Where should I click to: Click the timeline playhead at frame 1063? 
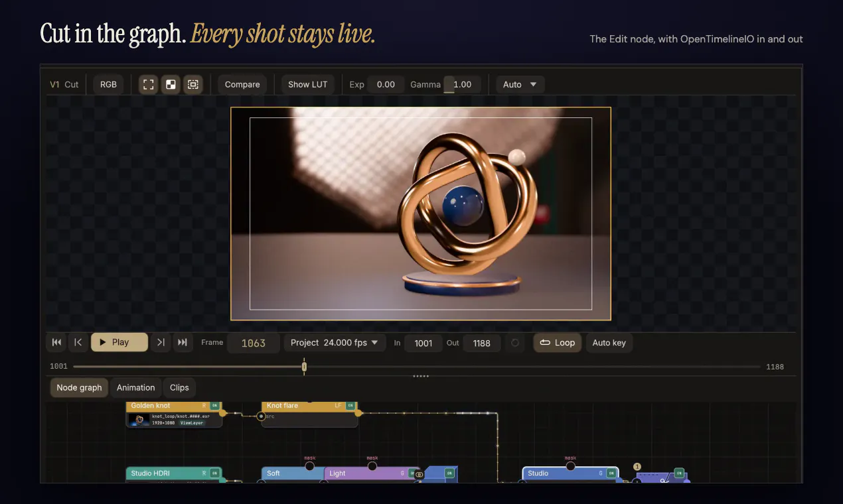(x=304, y=367)
